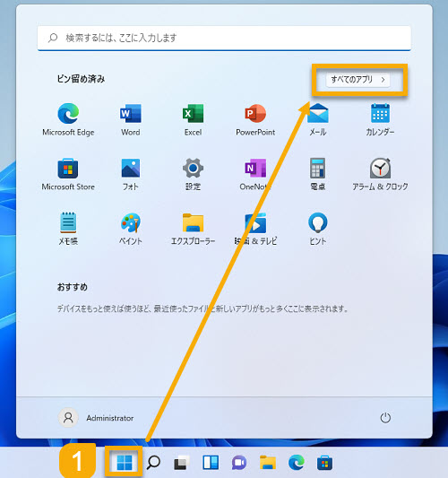Launch メモ帳 notepad app
The image size is (448, 478).
[x=68, y=229]
